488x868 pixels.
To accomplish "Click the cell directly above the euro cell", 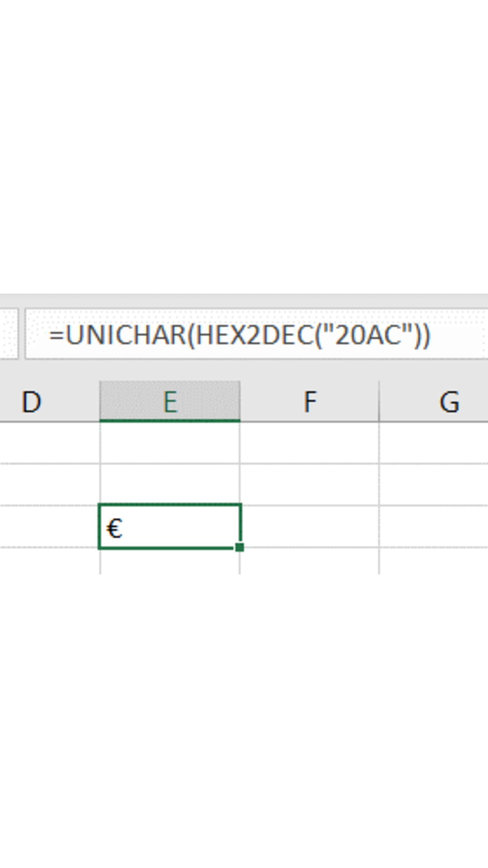I will click(x=170, y=485).
